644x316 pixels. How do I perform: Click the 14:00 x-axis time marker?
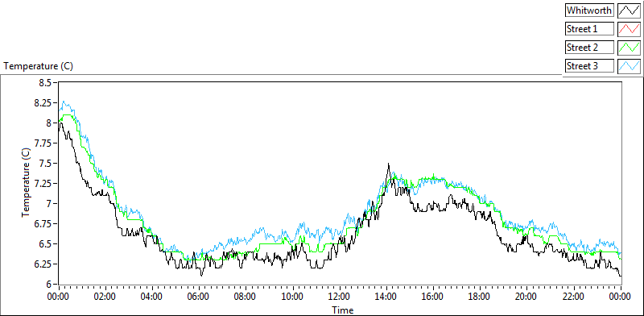click(x=386, y=297)
